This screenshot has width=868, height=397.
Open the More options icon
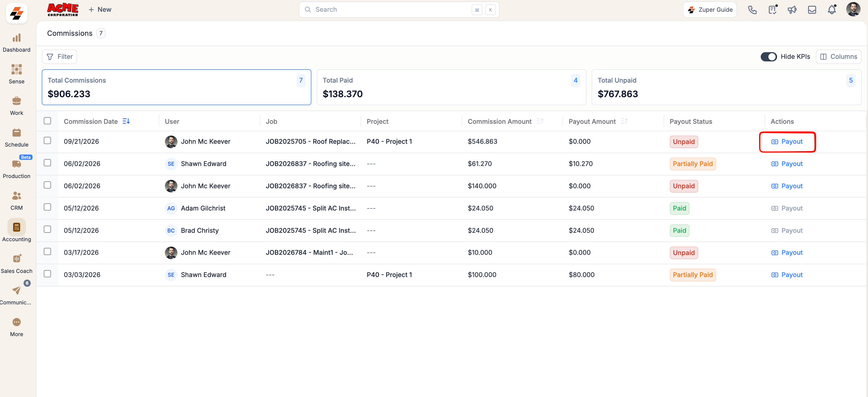click(x=16, y=322)
